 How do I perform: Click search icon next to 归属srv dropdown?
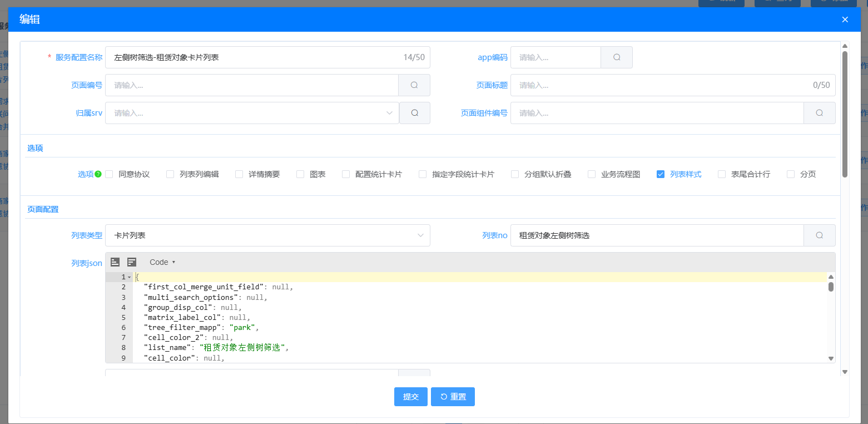[414, 113]
